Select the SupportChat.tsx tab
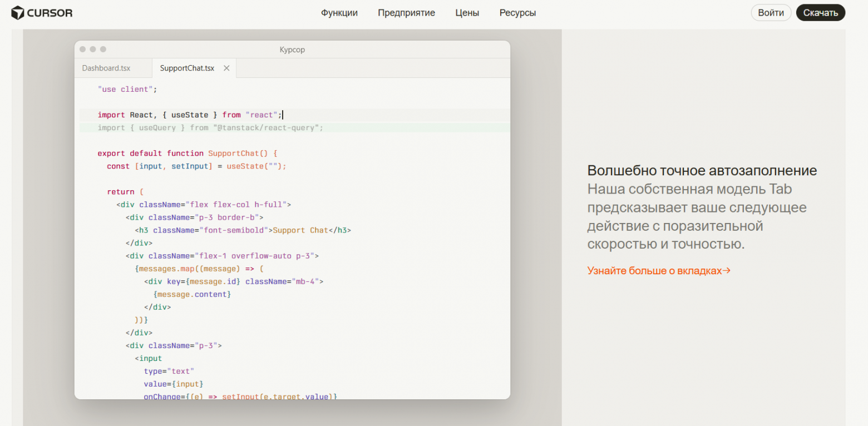 [187, 68]
